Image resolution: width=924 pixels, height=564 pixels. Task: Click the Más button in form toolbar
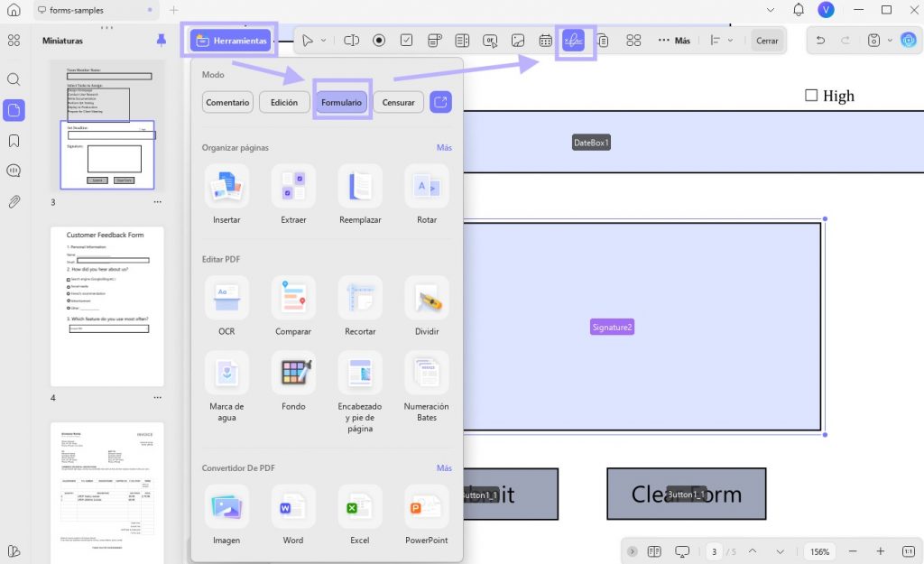point(674,40)
